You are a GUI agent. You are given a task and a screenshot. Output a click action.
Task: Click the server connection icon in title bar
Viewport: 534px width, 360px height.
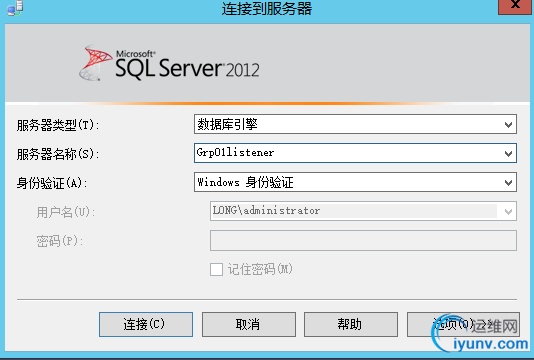pos(15,8)
